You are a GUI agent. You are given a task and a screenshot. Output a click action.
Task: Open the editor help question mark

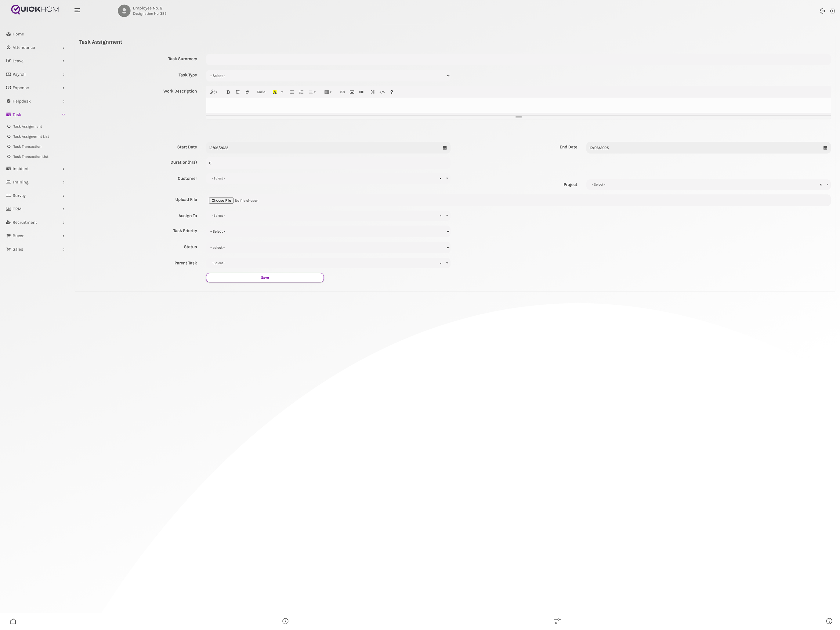[x=392, y=92]
